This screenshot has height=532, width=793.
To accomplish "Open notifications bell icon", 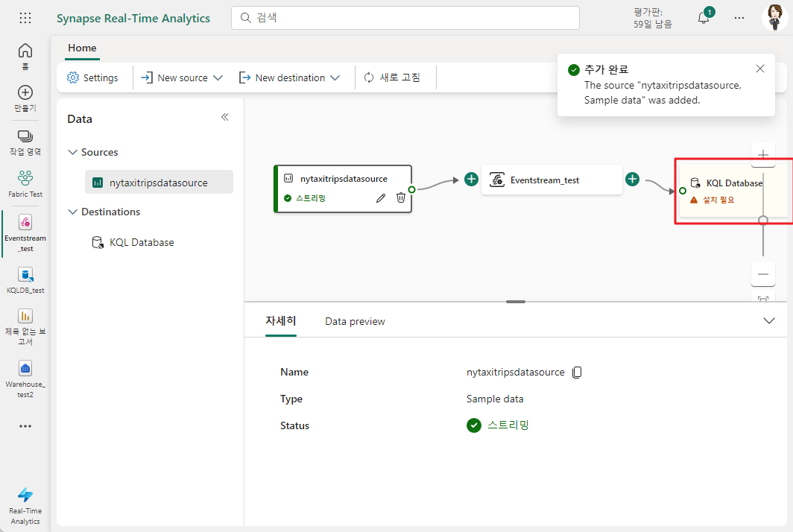I will tap(704, 17).
